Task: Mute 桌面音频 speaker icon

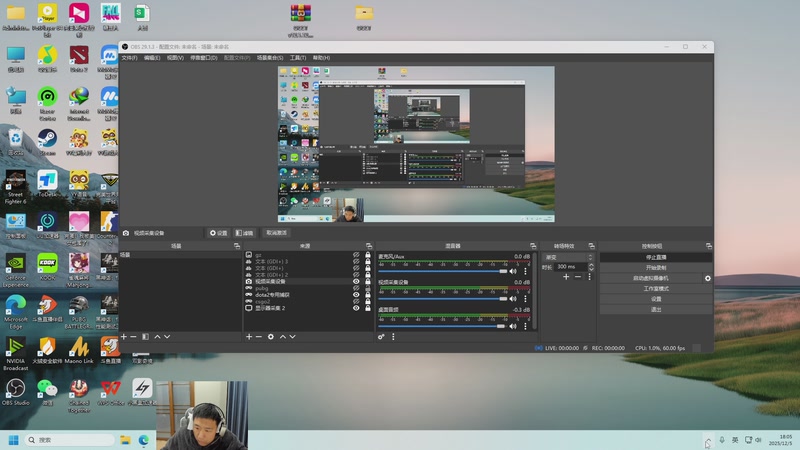Action: coord(513,327)
